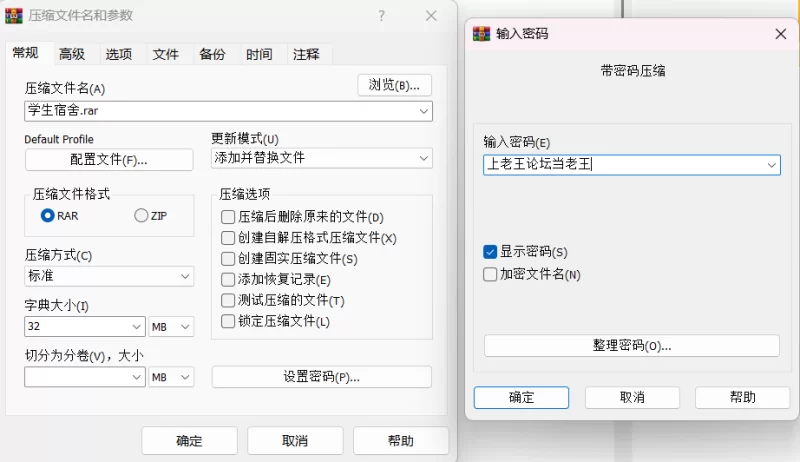Open the 压缩方式 标准 dropdown
This screenshot has height=462, width=800.
tap(109, 276)
